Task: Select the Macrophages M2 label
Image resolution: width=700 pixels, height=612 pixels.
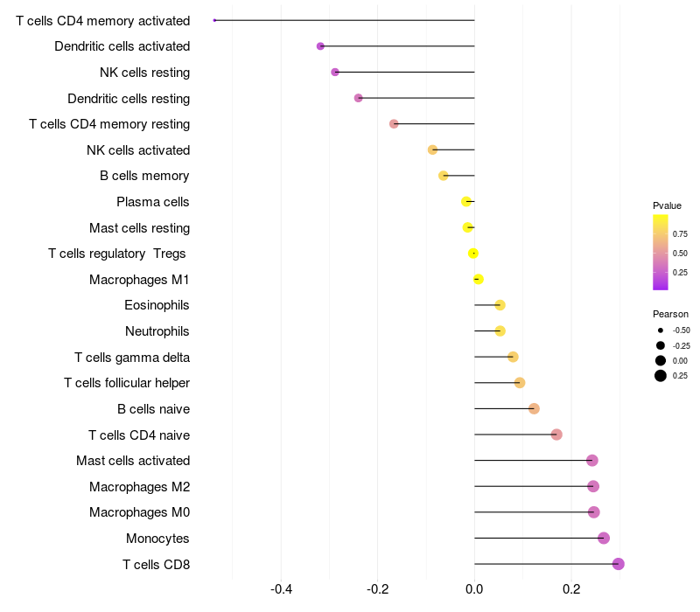Action: [140, 486]
